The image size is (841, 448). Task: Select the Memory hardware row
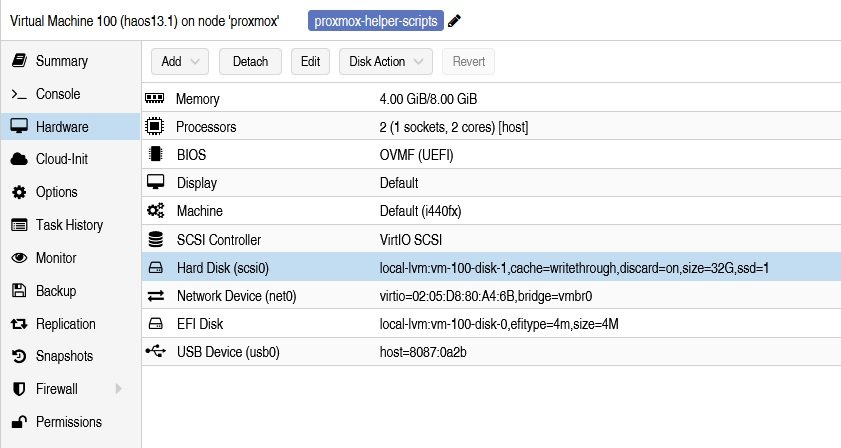coord(490,100)
